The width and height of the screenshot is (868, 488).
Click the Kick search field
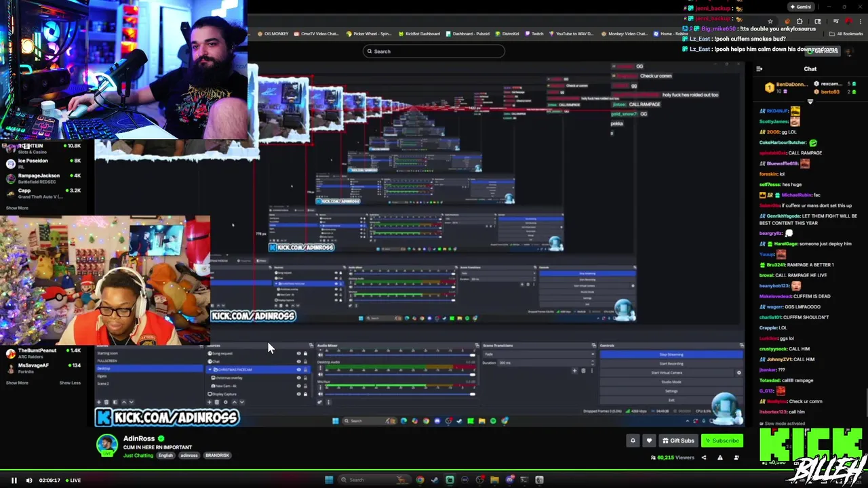click(x=434, y=52)
